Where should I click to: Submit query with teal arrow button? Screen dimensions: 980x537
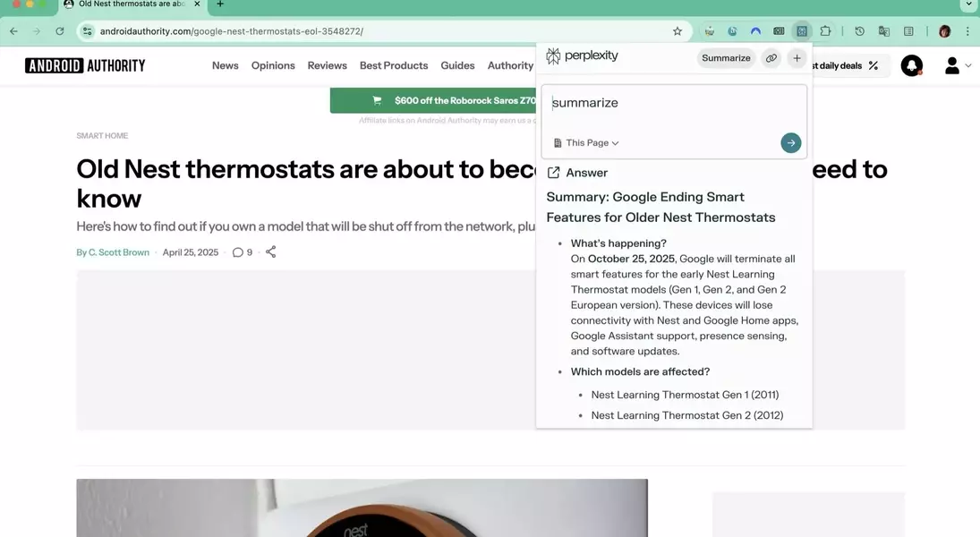click(x=790, y=143)
